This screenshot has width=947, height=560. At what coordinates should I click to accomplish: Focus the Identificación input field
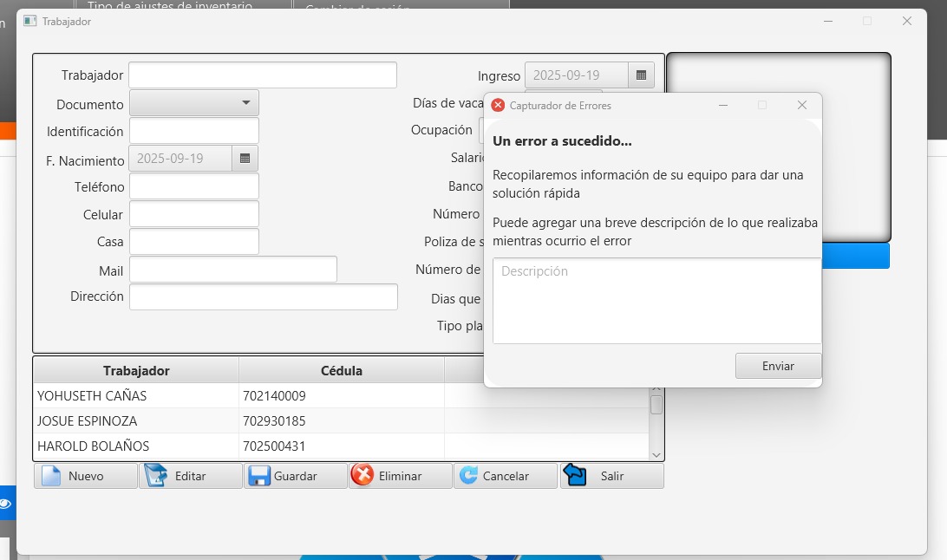(x=194, y=131)
